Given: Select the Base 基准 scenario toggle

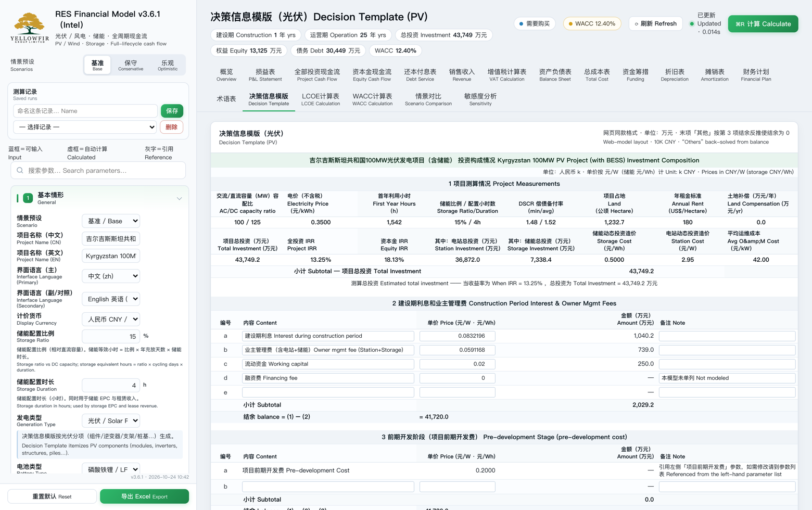Looking at the screenshot, I should (x=97, y=65).
